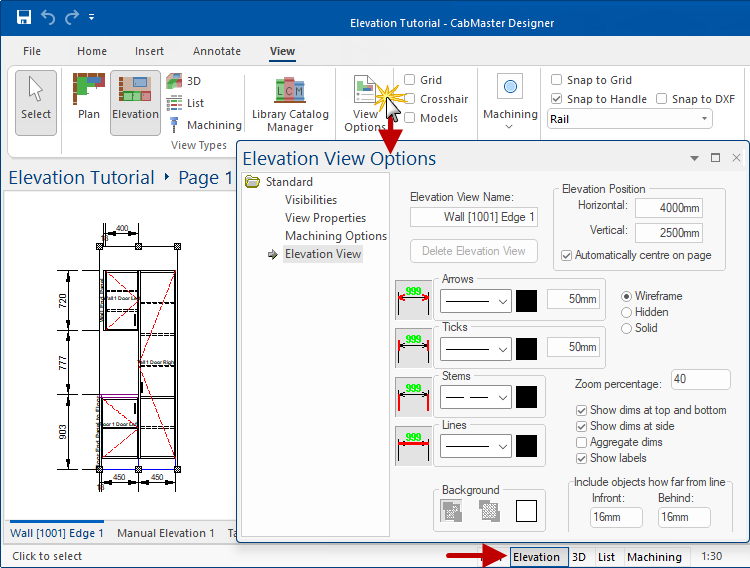Screen dimensions: 750x568
Task: Open Ticks line style dropdown
Action: [475, 349]
